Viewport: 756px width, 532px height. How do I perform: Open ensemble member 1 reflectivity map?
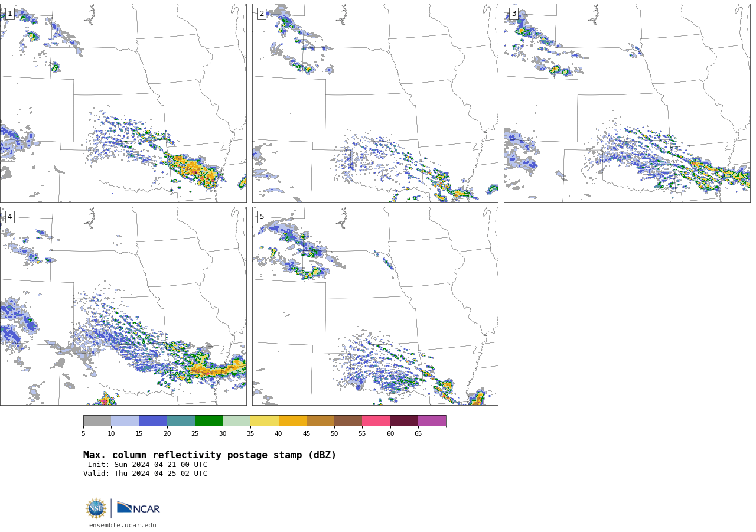coord(123,103)
